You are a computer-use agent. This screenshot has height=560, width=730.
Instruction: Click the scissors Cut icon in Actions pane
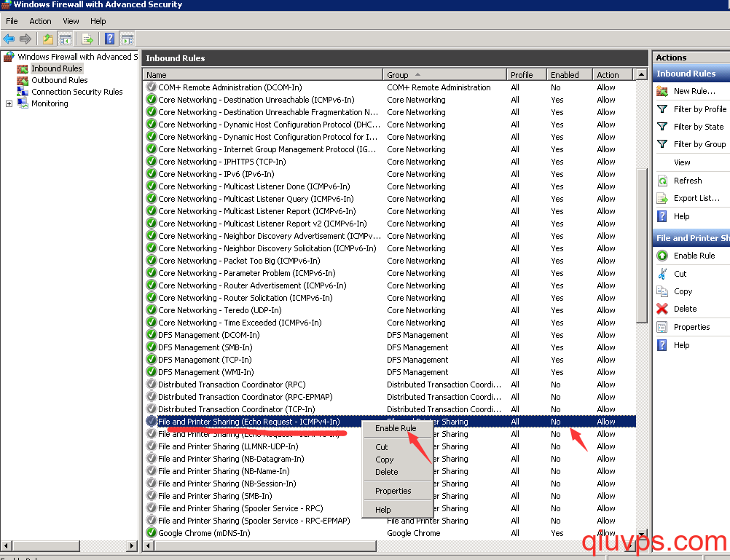pyautogui.click(x=662, y=274)
